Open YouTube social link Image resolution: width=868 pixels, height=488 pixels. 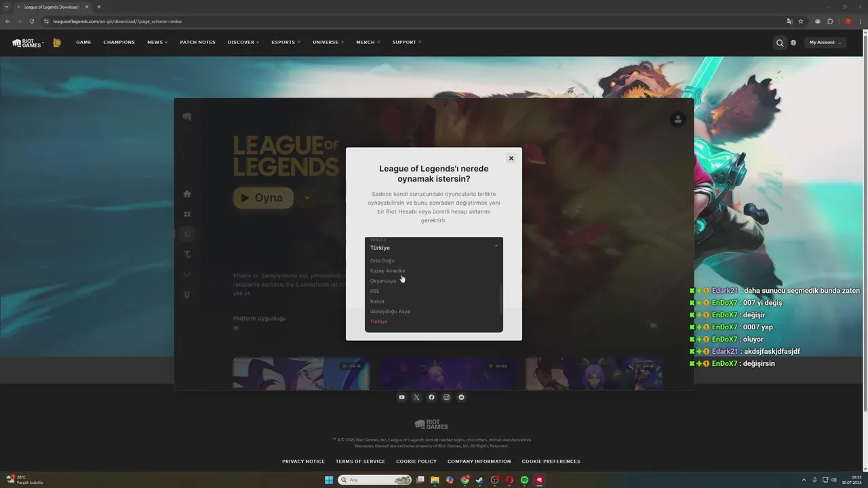(x=401, y=397)
